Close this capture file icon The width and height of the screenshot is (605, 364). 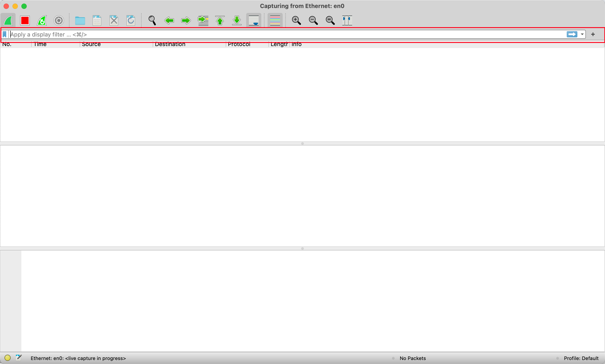click(114, 20)
